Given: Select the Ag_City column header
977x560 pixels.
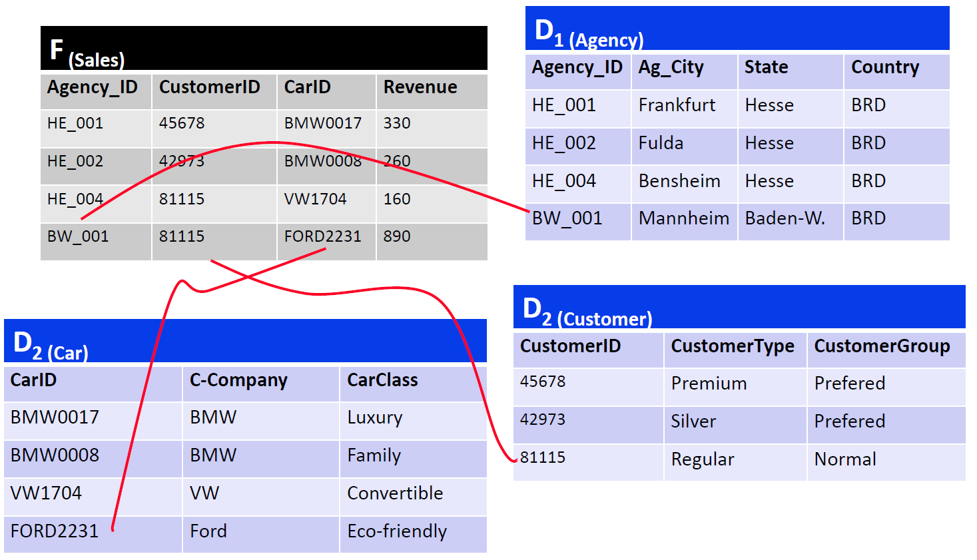Looking at the screenshot, I should [x=671, y=67].
